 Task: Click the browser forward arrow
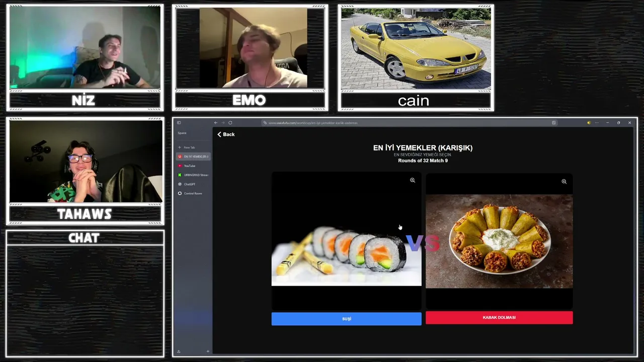coord(223,123)
